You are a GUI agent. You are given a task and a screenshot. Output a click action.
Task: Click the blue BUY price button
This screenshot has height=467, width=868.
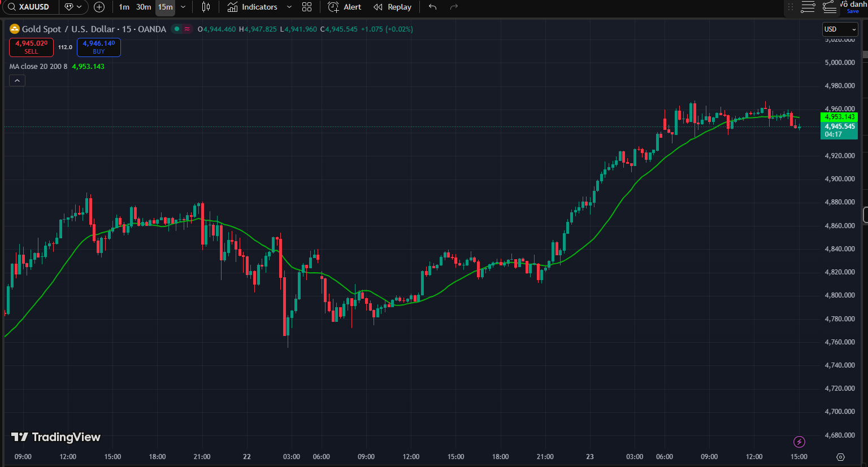click(x=98, y=47)
